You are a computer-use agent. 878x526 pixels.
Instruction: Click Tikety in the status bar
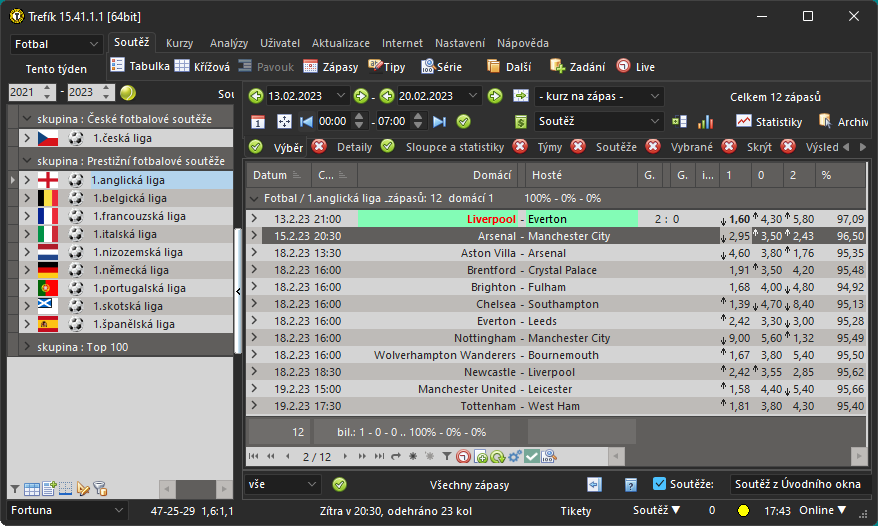pos(576,511)
